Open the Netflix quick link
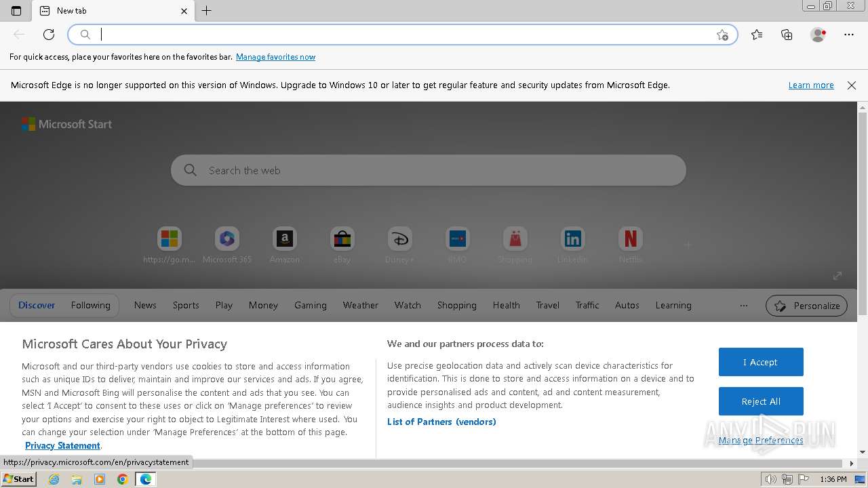The height and width of the screenshot is (488, 868). coord(630,245)
